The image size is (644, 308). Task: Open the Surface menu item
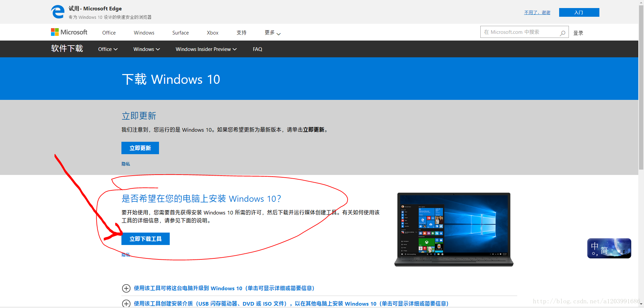coord(180,33)
